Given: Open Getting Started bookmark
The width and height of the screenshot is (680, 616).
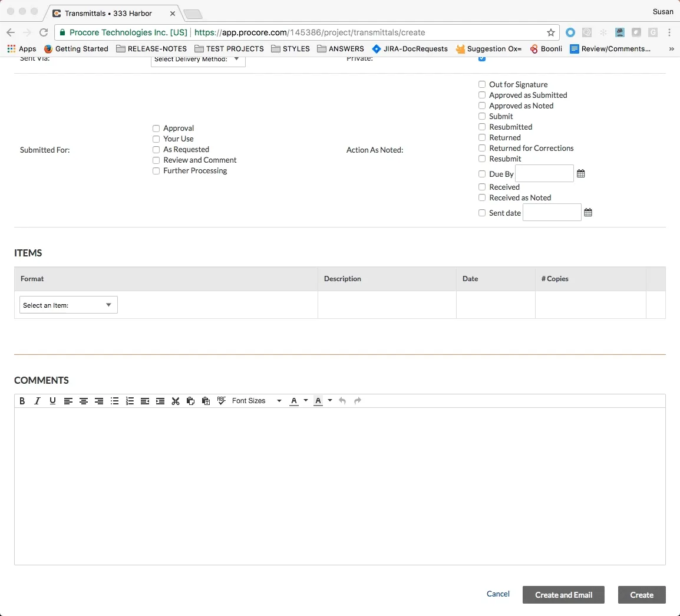Looking at the screenshot, I should [76, 48].
